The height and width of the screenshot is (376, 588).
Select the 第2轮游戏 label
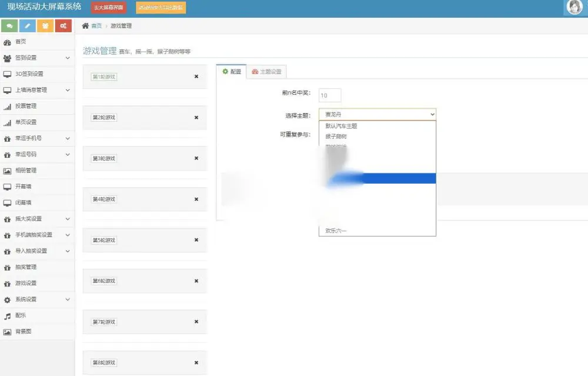(104, 118)
